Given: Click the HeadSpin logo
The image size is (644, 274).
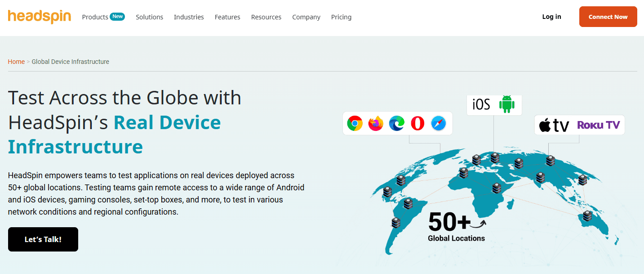Looking at the screenshot, I should [x=40, y=17].
